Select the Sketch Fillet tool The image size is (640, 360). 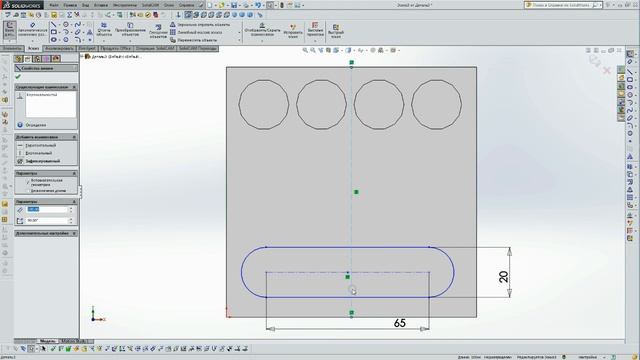[x=78, y=40]
